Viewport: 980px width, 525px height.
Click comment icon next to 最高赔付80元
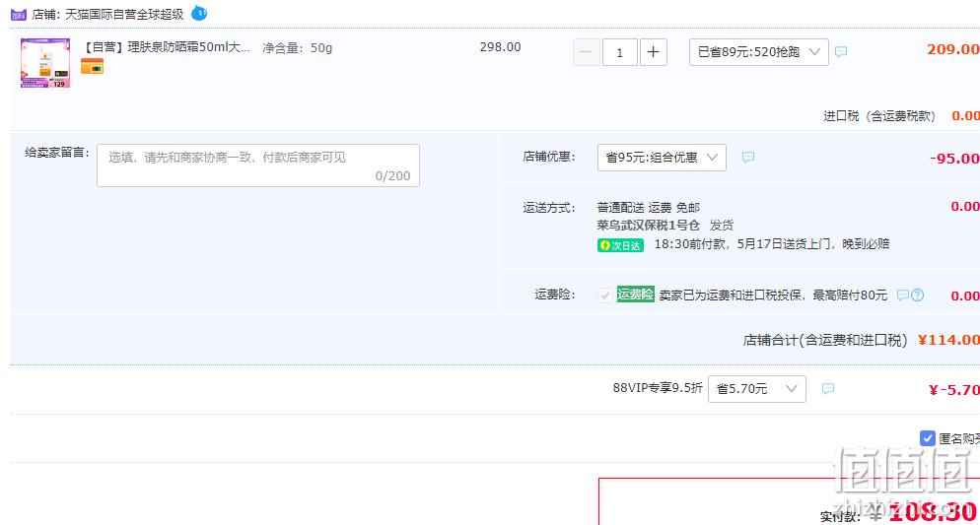click(x=902, y=295)
